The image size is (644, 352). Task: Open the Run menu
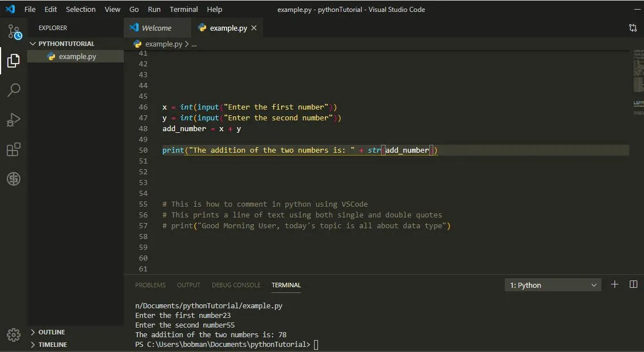[x=154, y=9]
